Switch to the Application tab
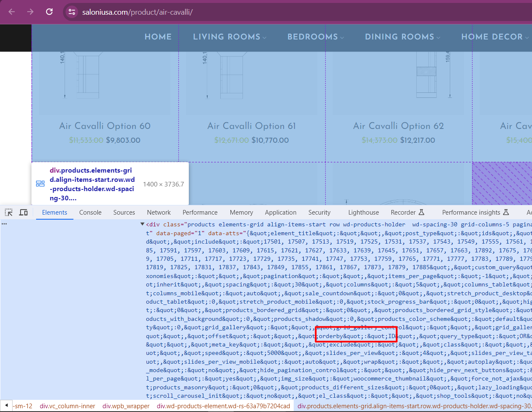532x412 pixels. click(x=281, y=213)
